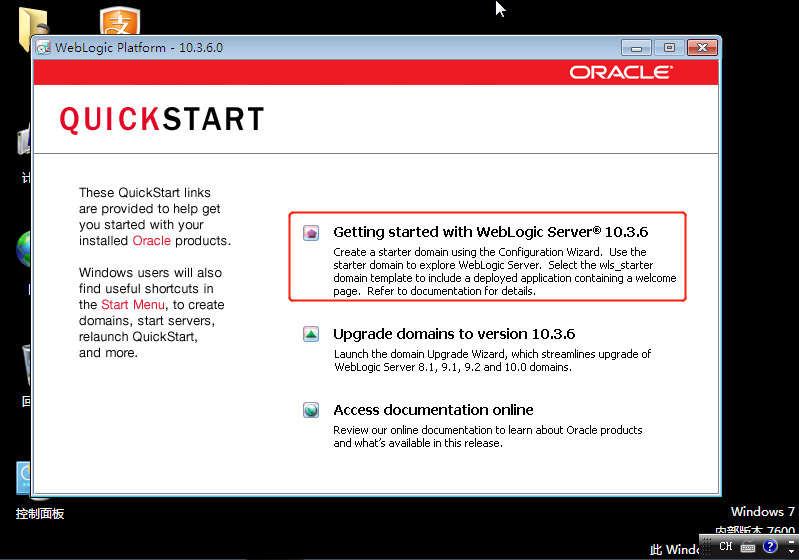
Task: Open Getting started with WebLogic Server 10.3.6
Action: point(490,232)
